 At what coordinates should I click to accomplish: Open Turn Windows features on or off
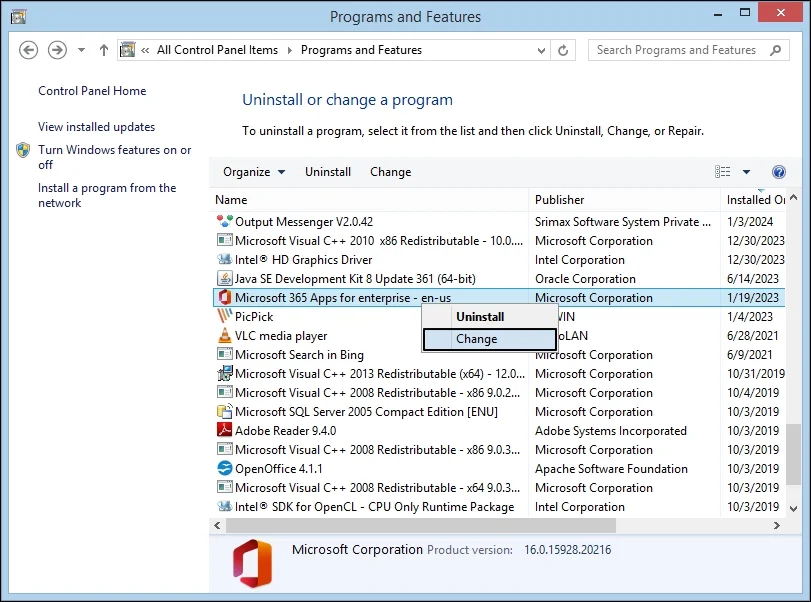coord(114,157)
